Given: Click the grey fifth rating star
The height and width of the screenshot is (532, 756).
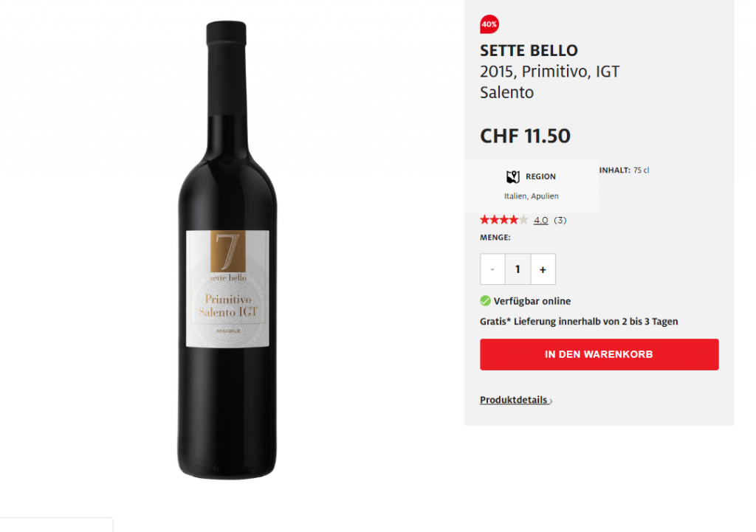Looking at the screenshot, I should pos(523,220).
